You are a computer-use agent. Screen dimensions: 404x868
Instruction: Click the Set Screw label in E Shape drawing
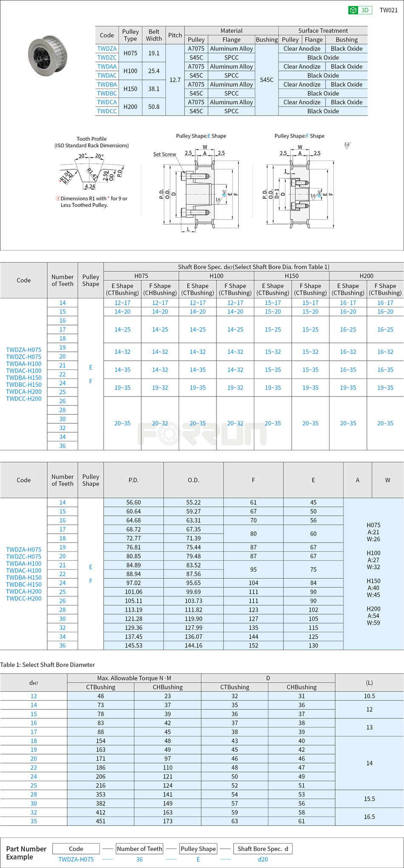(165, 154)
